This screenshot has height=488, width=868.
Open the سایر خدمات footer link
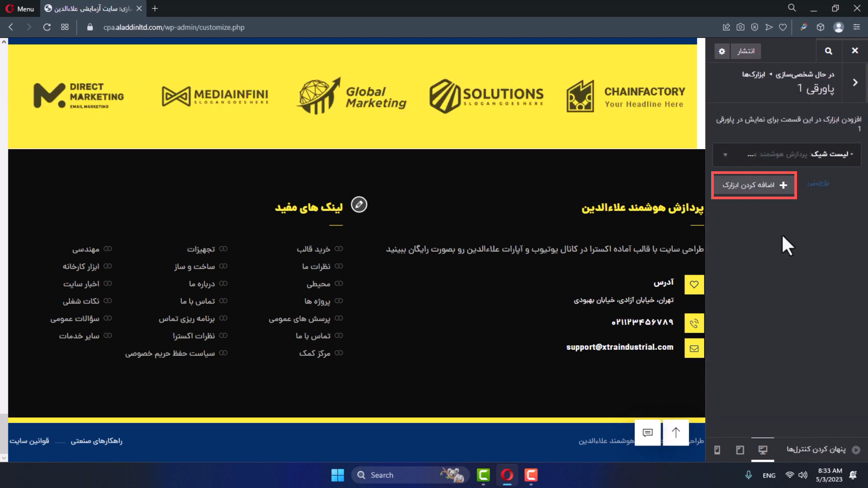(79, 336)
